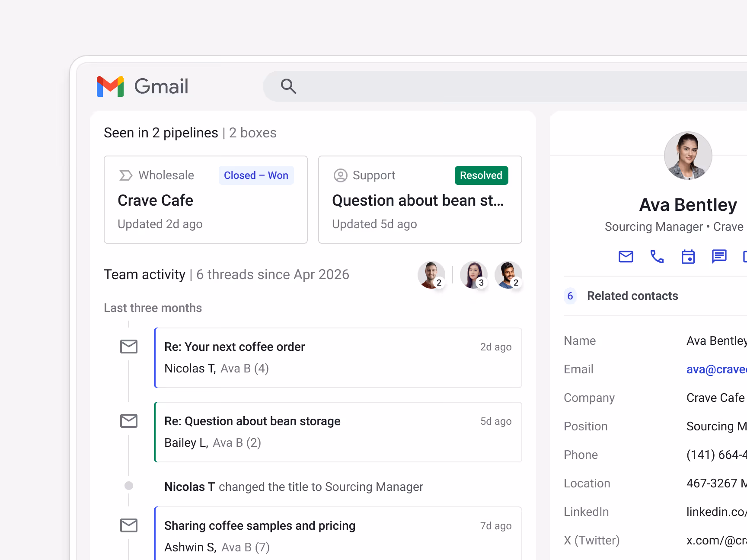
Task: Click the X (Twitter) profile value
Action: click(x=716, y=541)
